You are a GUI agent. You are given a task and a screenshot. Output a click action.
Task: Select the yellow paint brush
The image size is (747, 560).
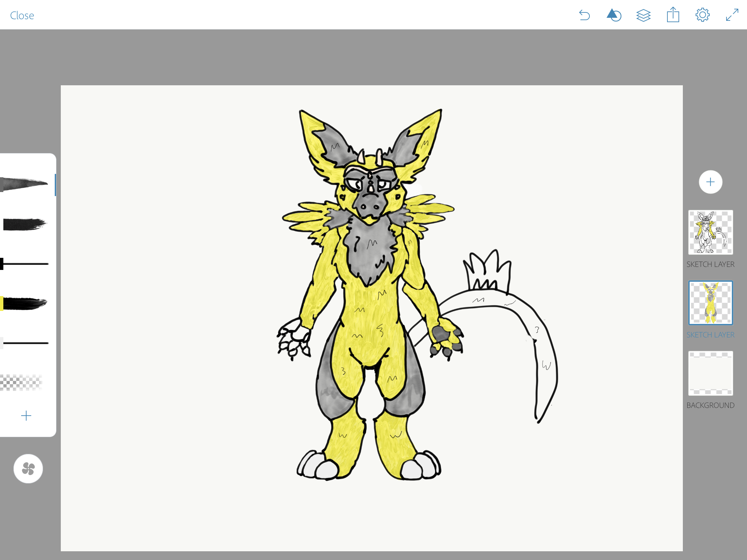[24, 303]
